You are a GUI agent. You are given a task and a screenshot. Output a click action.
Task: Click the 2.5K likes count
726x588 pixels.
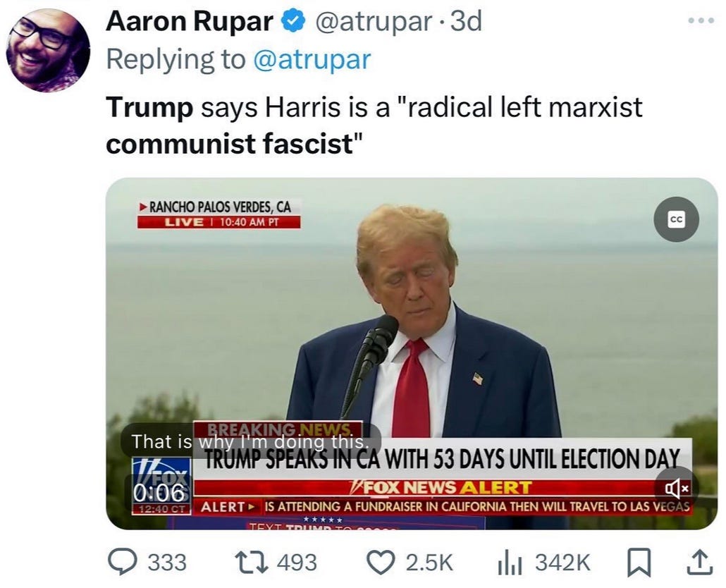429,563
